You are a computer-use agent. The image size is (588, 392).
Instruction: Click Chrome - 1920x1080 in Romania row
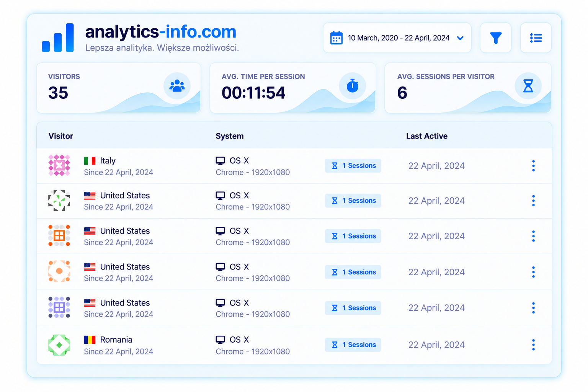pyautogui.click(x=253, y=351)
